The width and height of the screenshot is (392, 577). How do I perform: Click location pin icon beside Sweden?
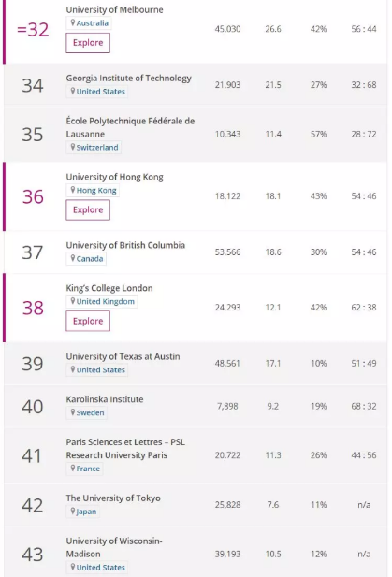[x=73, y=412]
